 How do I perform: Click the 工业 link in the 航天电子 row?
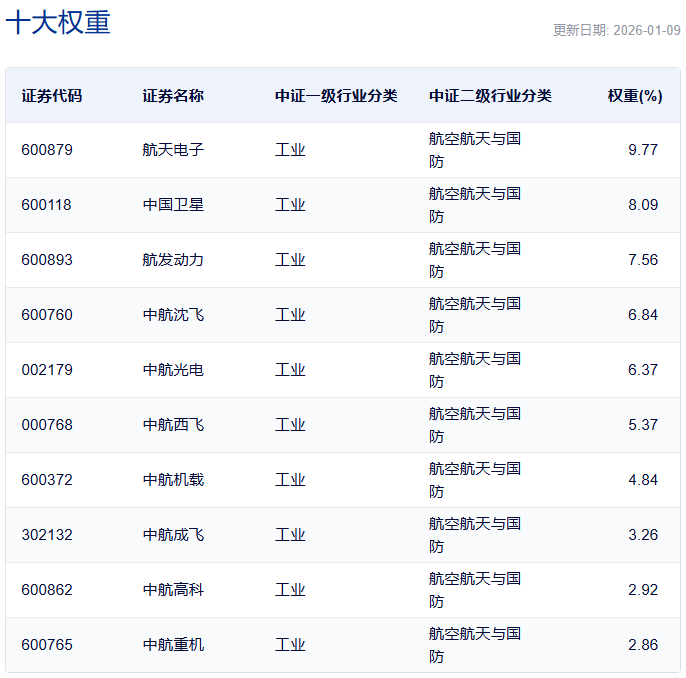[x=290, y=150]
